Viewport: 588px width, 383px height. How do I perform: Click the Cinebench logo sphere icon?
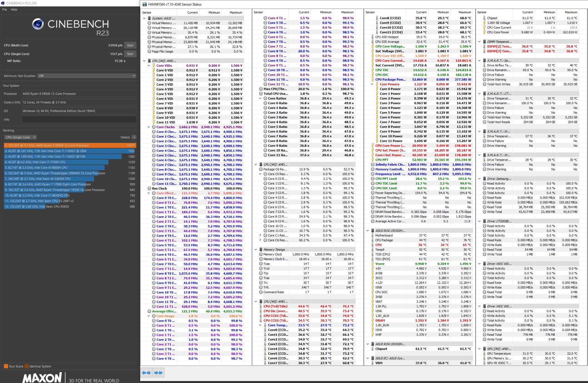38,24
